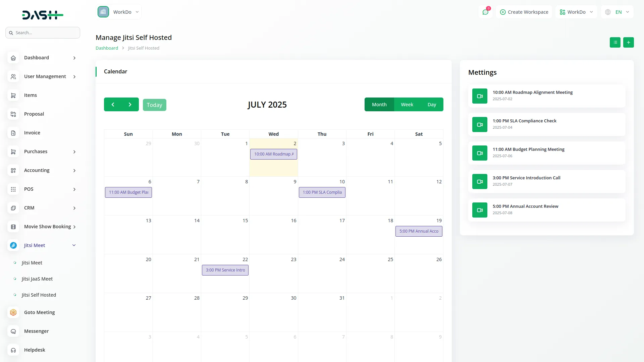Click the green plus create meeting icon
This screenshot has height=362, width=644.
(x=628, y=43)
